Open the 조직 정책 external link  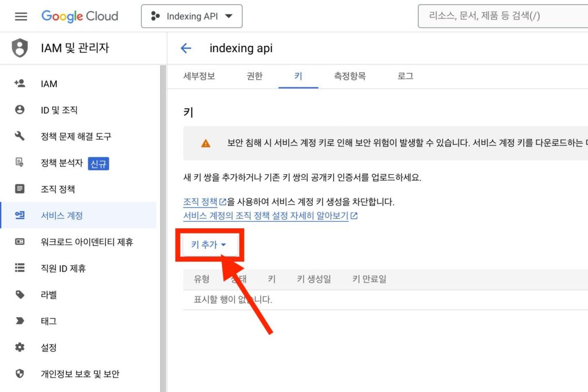[x=204, y=202]
